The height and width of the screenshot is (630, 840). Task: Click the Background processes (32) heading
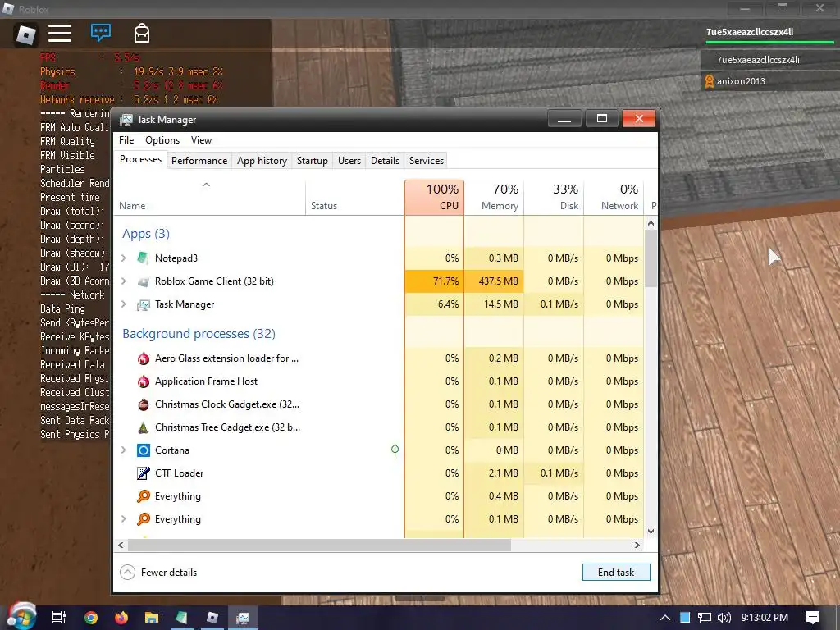coord(199,334)
